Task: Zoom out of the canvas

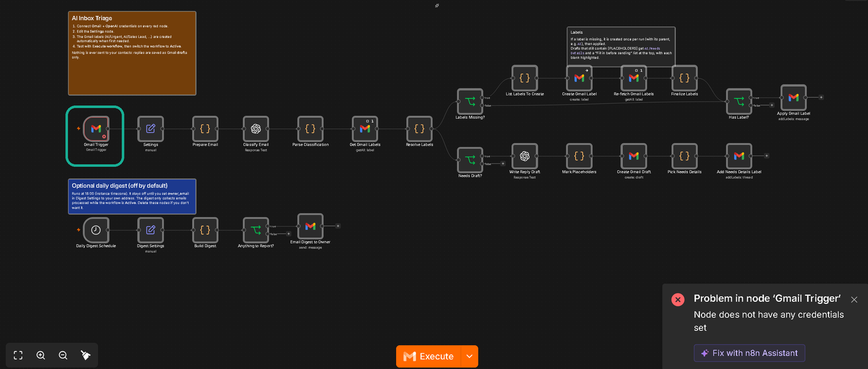Action: [63, 355]
